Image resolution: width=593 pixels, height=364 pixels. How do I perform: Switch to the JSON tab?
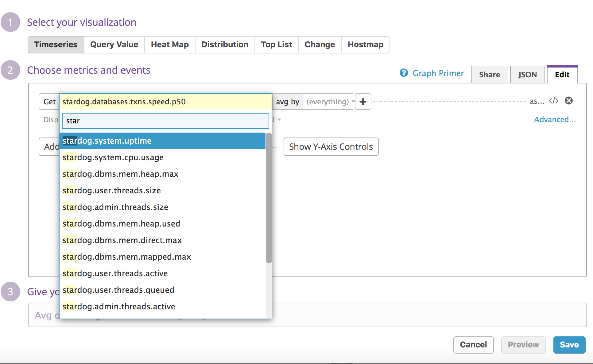click(x=527, y=75)
